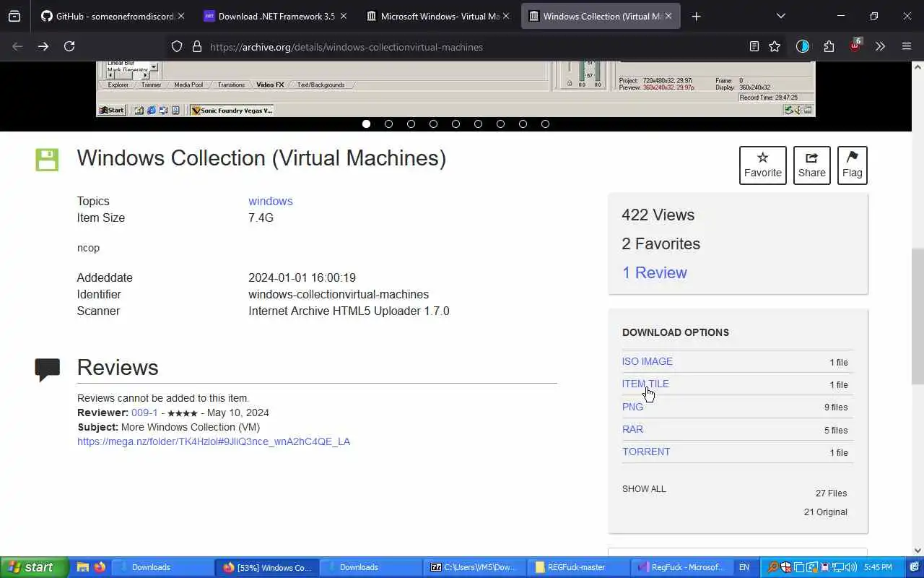This screenshot has width=924, height=578.
Task: Close the Windows Collection tab
Action: coord(668,16)
